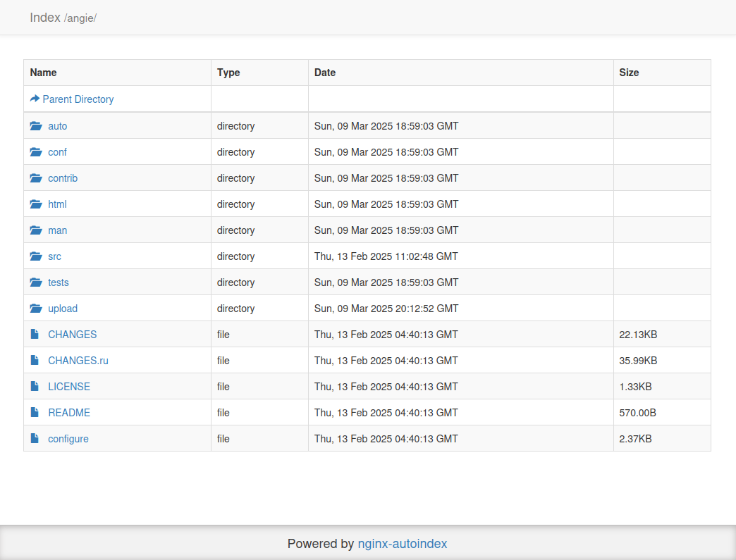The image size is (736, 560).
Task: Click the Name column header
Action: click(44, 73)
